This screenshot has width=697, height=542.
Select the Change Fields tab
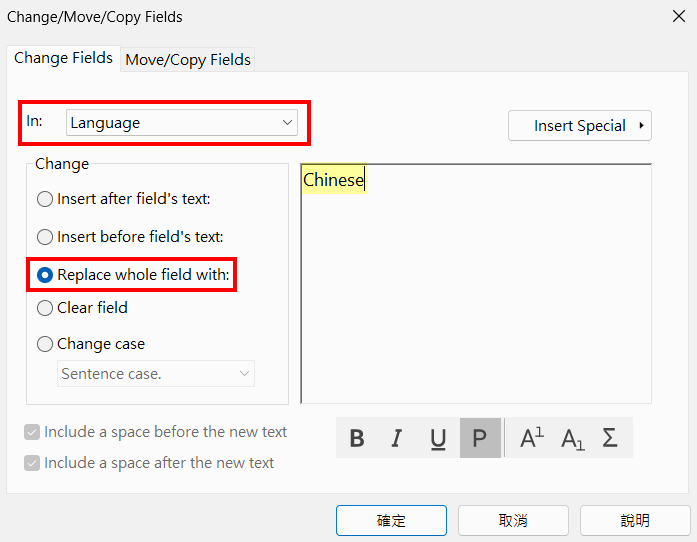[63, 58]
